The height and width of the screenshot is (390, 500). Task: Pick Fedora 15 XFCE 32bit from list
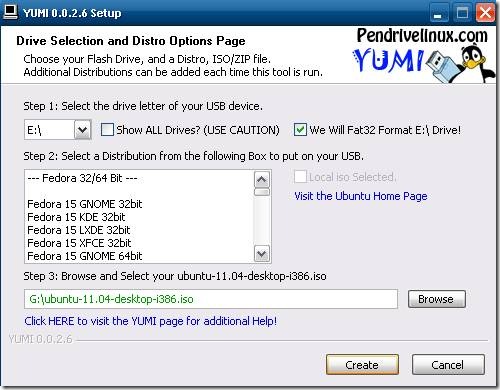point(79,243)
